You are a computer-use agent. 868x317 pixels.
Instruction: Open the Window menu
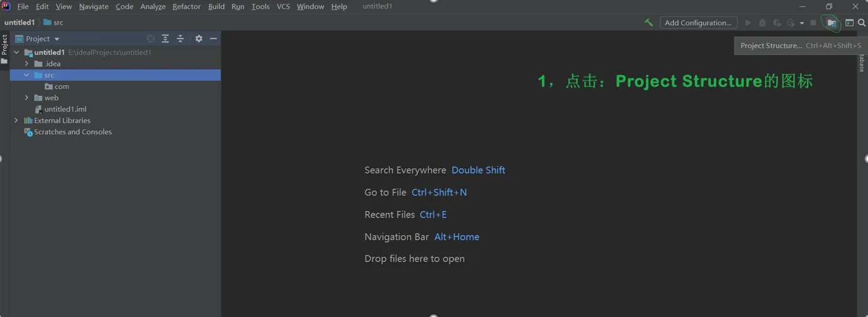click(310, 6)
